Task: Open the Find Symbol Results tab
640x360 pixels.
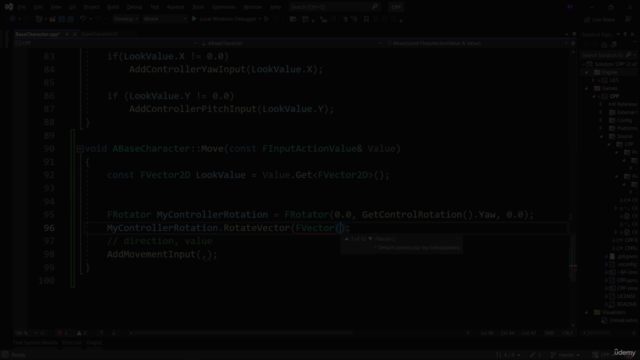Action: coord(35,343)
